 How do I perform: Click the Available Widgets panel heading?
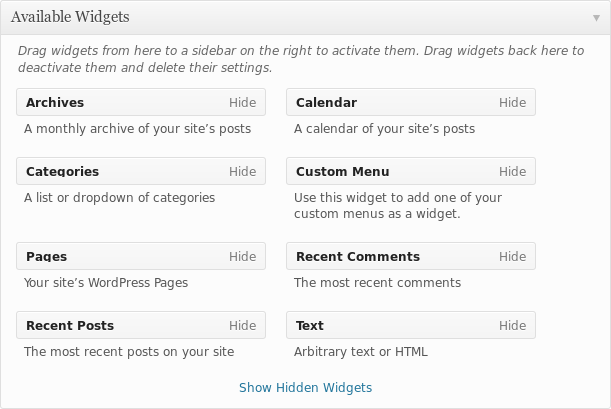70,17
